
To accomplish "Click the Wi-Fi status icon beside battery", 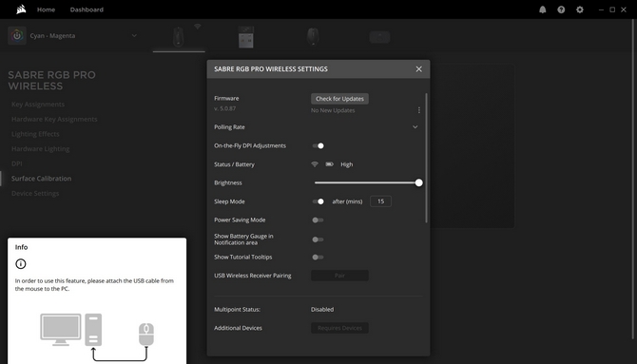I will (x=315, y=164).
